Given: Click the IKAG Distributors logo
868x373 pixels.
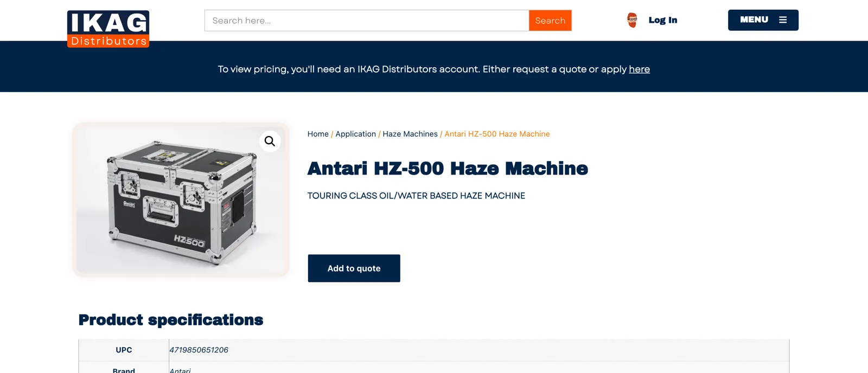Looking at the screenshot, I should tap(108, 29).
